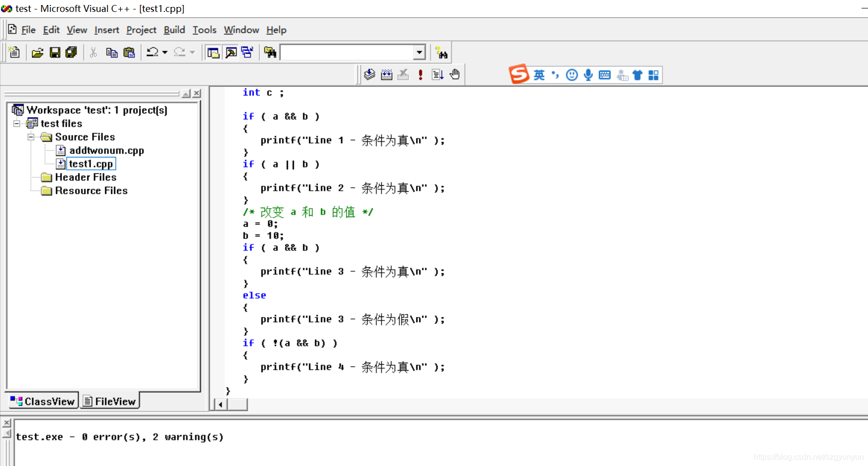Open the Window List icon
Viewport: 868px width, 466px height.
tap(247, 52)
